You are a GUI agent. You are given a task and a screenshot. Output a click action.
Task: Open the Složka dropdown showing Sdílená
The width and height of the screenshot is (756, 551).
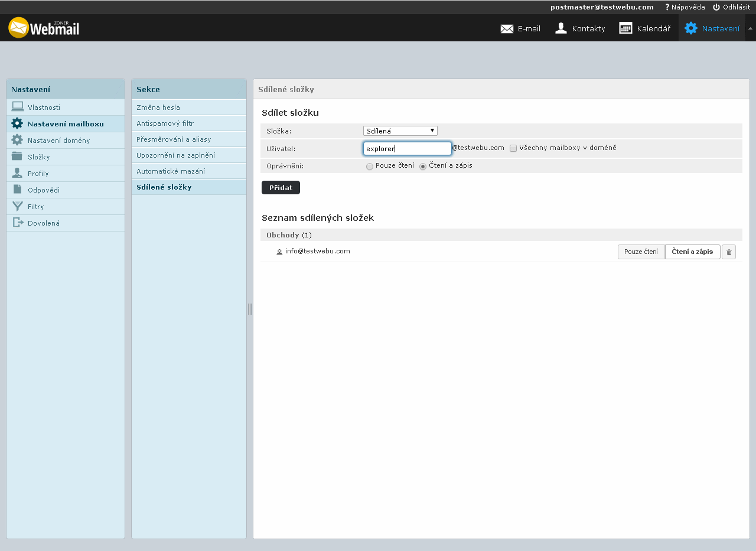(x=400, y=131)
